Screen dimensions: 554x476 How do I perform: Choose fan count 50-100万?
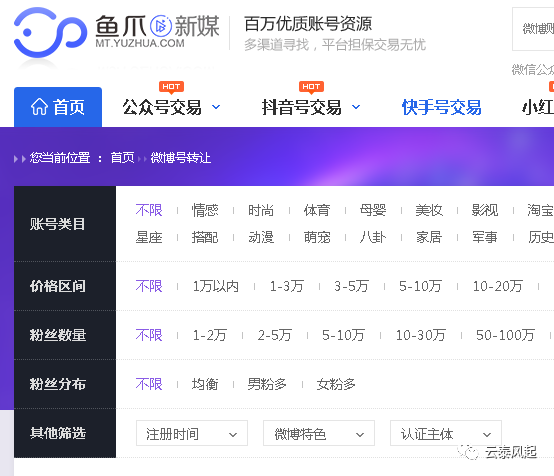pyautogui.click(x=505, y=335)
